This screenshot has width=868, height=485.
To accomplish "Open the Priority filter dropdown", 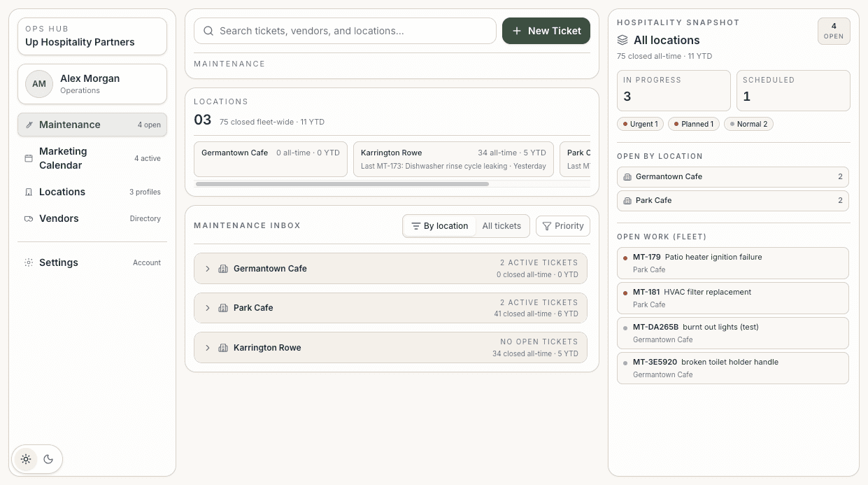I will click(563, 226).
